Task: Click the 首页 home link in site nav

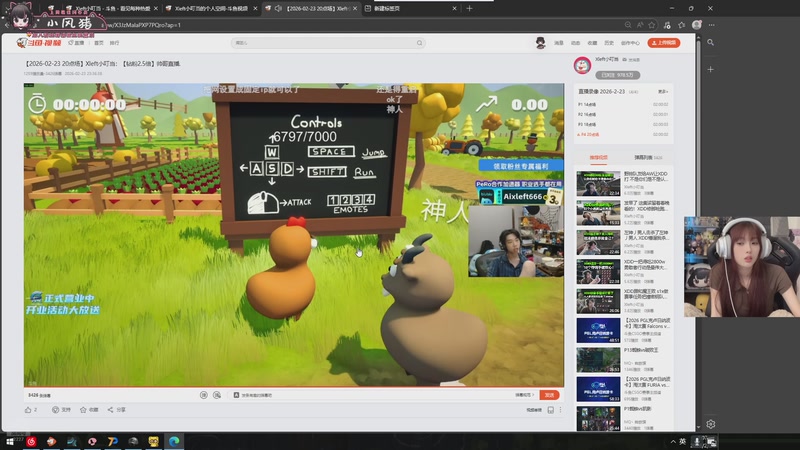Action: pyautogui.click(x=99, y=43)
